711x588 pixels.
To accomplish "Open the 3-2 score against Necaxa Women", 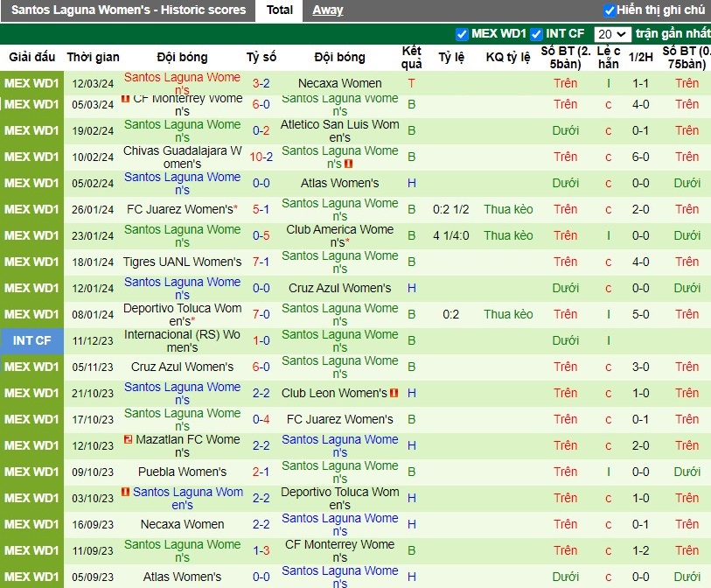I will point(261,83).
